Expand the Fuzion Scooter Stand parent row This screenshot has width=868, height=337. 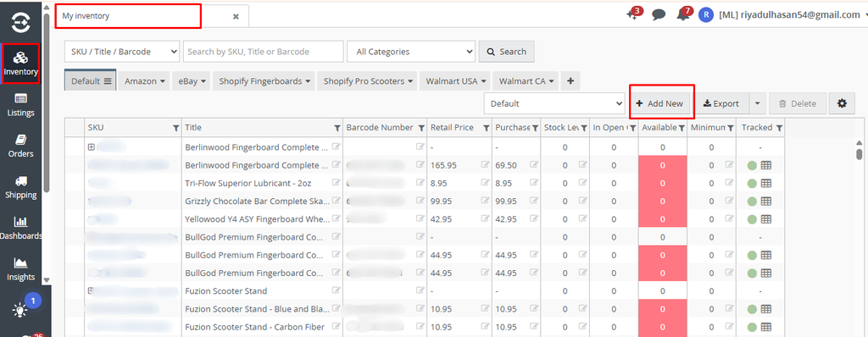click(x=92, y=290)
